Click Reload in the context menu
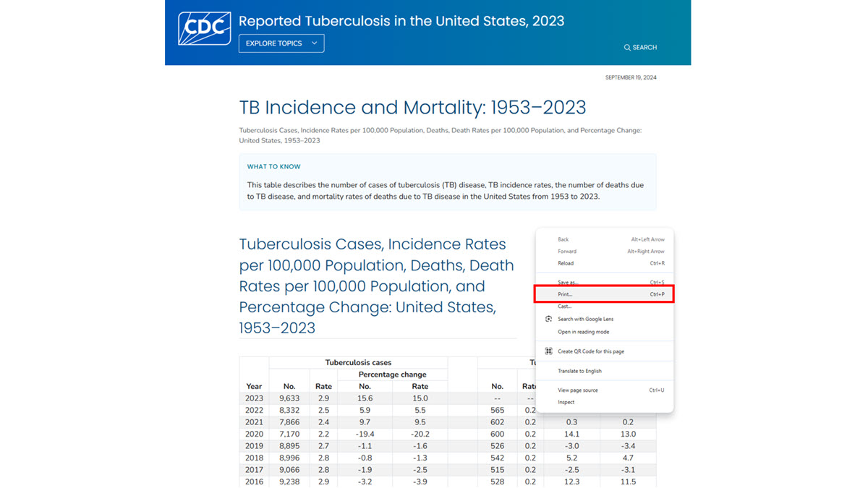Screen dimensions: 868x488 (604, 263)
